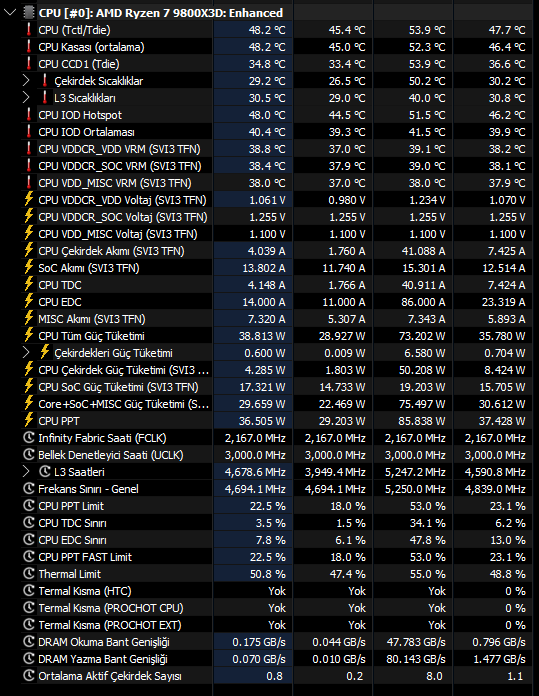Select the CPU TDC Sınırı label
Image resolution: width=539 pixels, height=696 pixels.
pyautogui.click(x=72, y=523)
